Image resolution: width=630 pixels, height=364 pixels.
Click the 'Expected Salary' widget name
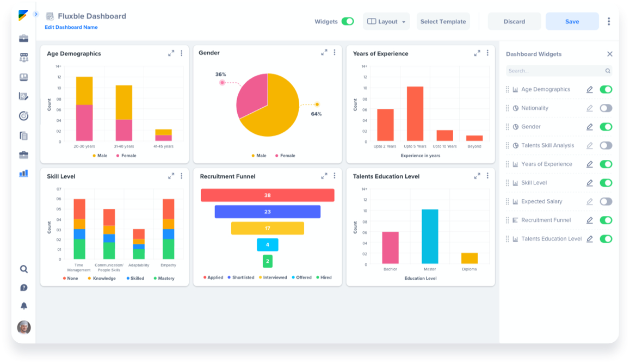(542, 201)
